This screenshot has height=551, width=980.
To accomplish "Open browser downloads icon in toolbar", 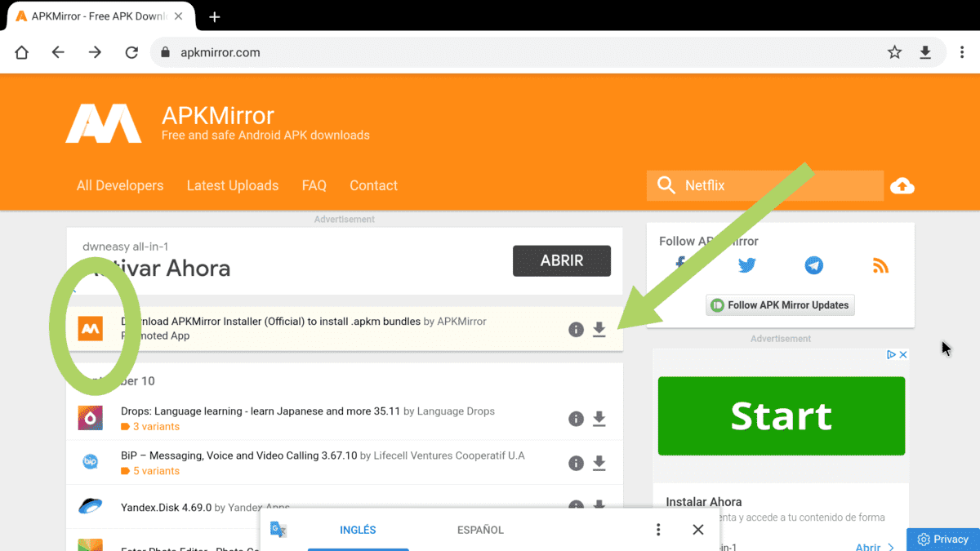I will pos(925,52).
